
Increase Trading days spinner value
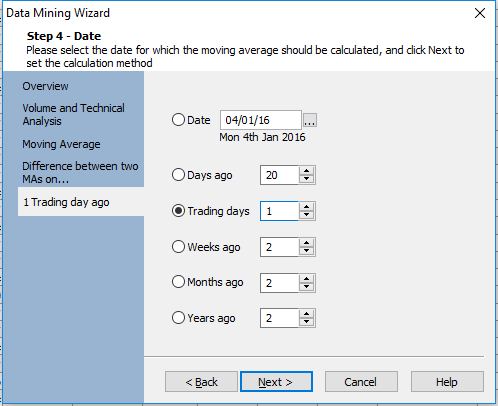click(306, 207)
